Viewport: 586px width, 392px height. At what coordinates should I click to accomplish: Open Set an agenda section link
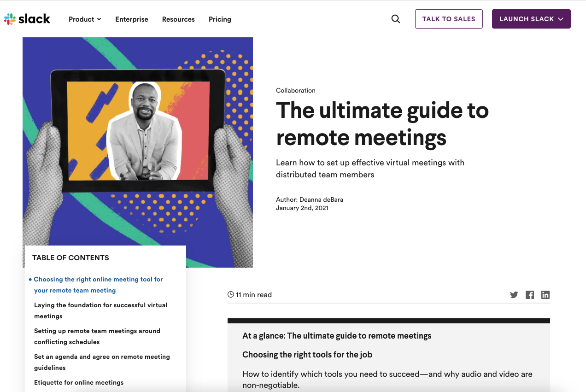102,362
